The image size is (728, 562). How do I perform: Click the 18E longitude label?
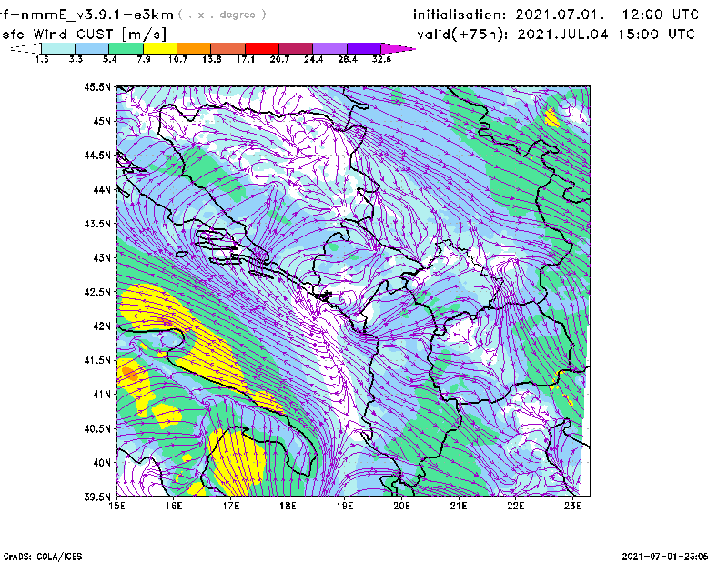pos(288,506)
